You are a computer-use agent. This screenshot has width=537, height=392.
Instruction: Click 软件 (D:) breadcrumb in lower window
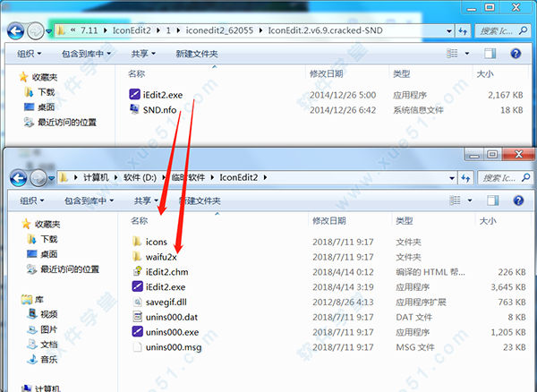pyautogui.click(x=141, y=177)
